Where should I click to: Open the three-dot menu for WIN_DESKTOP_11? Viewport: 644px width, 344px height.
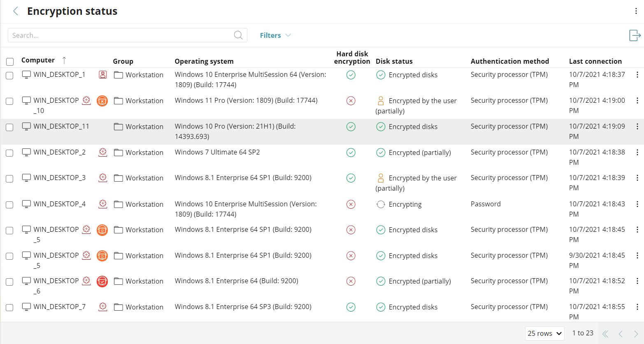637,127
